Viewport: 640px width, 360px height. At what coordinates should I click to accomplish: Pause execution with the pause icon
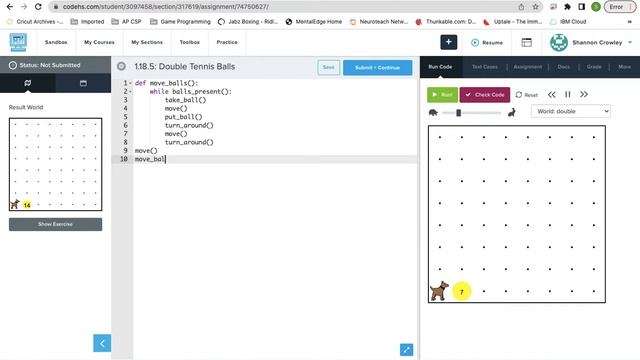pos(567,94)
